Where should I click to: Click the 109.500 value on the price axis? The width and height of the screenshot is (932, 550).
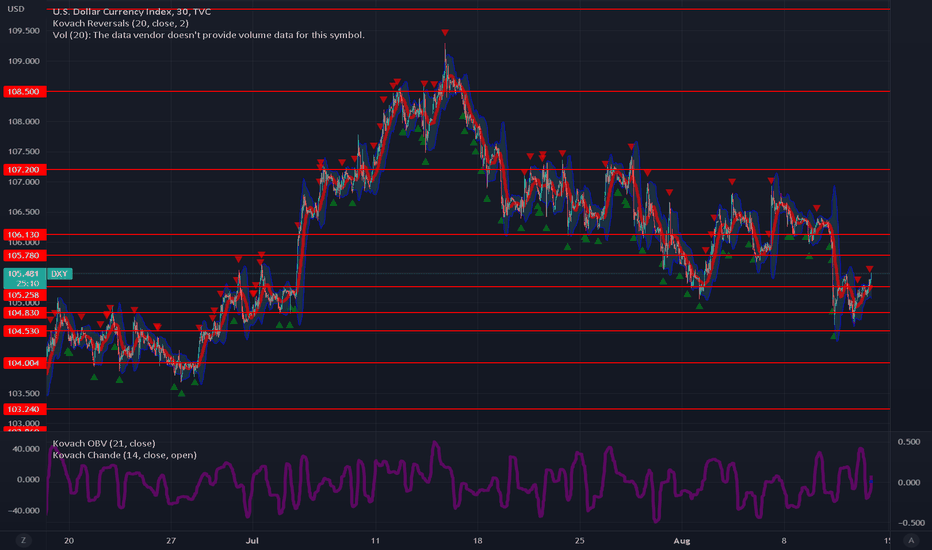click(x=24, y=31)
